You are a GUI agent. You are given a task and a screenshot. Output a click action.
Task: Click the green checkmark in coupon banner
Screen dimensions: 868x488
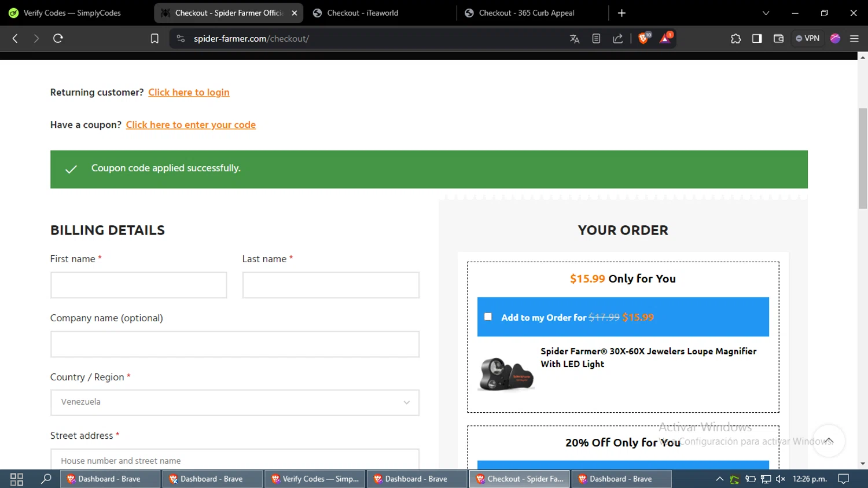(x=71, y=169)
